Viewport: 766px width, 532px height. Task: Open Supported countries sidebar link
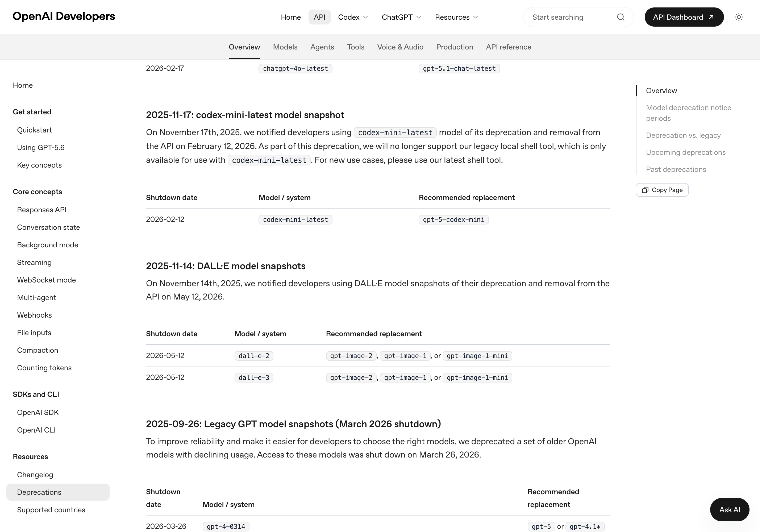(51, 510)
